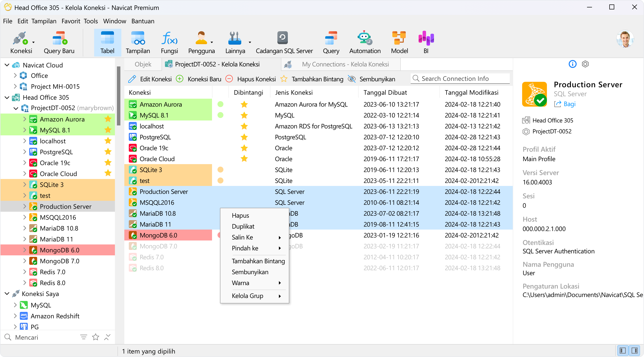
Task: Click the Edit Koneksi pencil icon
Action: [x=132, y=79]
